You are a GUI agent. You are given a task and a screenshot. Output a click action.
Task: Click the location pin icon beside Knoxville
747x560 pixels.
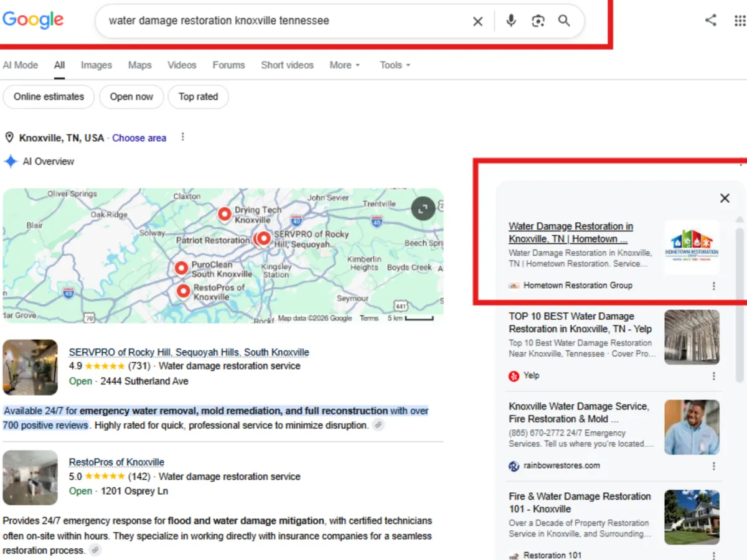(9, 138)
